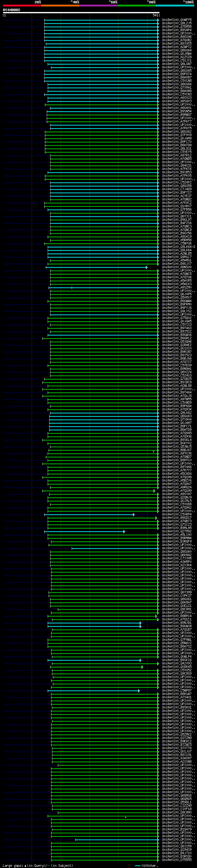Viewport: 197px width, 868px height.
Task: Click the green ~80% identity legend segment
Action: (x=137, y=6)
